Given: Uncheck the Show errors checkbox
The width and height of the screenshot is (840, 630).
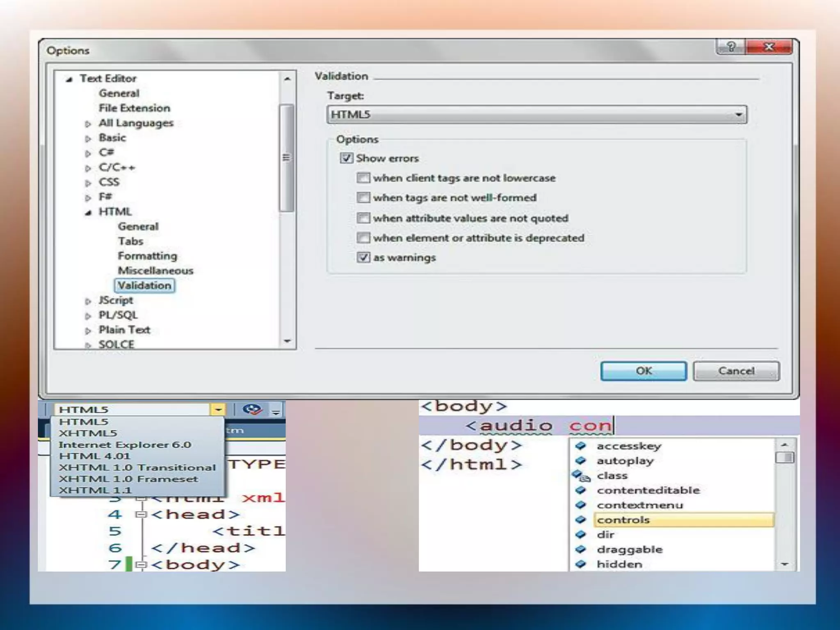Looking at the screenshot, I should [346, 158].
